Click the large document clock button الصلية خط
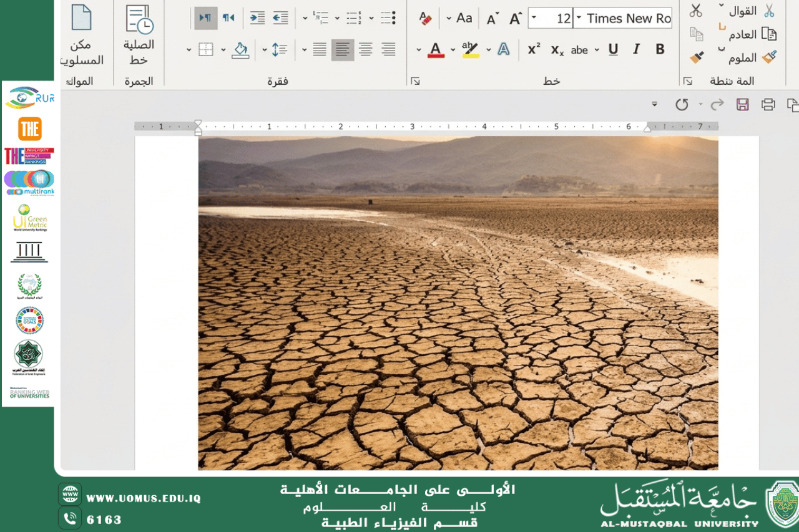This screenshot has width=799, height=532. [x=139, y=34]
